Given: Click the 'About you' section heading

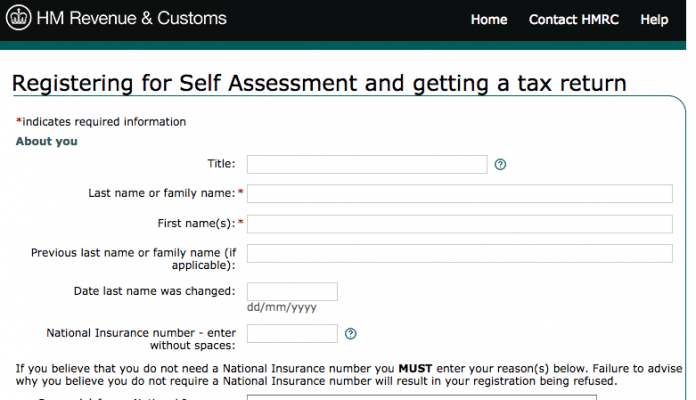Looking at the screenshot, I should pos(47,141).
